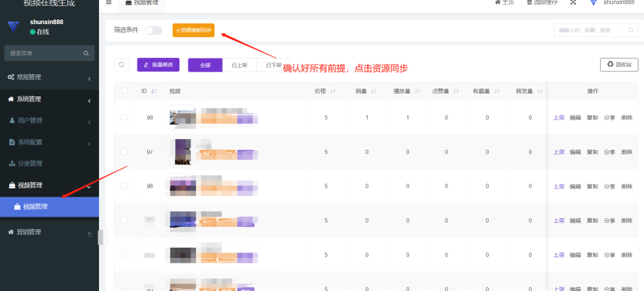Viewport: 644px width, 291px height.
Task: Click 上架 for row ID 98
Action: [x=559, y=118]
